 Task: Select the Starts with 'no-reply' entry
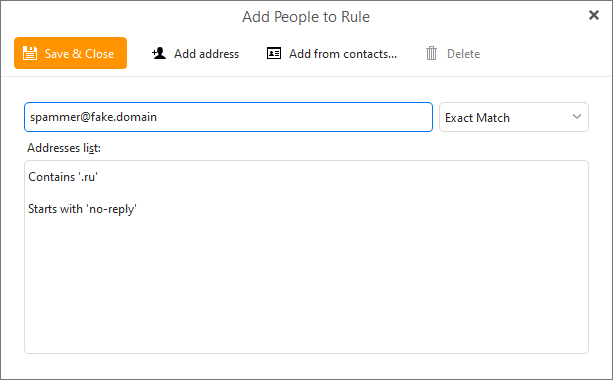click(82, 209)
